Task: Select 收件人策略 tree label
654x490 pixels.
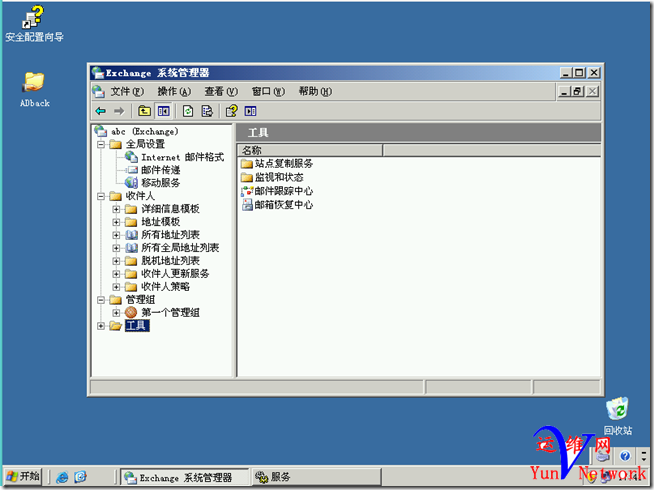Action: [x=166, y=287]
